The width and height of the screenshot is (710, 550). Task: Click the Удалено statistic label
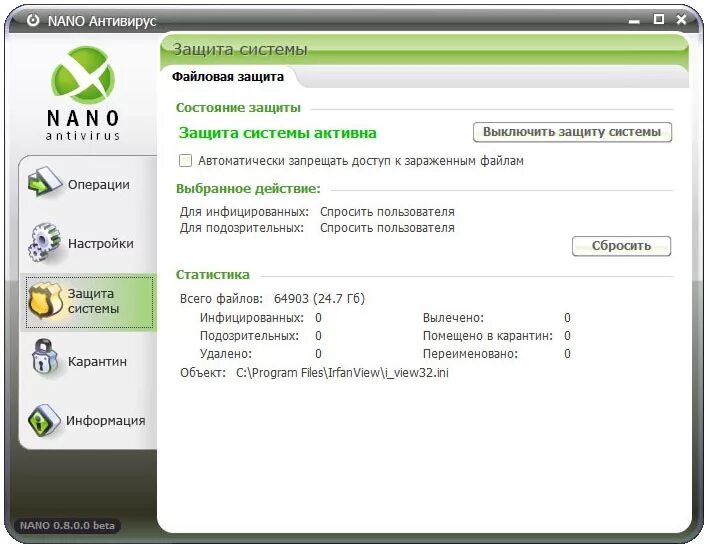[225, 354]
